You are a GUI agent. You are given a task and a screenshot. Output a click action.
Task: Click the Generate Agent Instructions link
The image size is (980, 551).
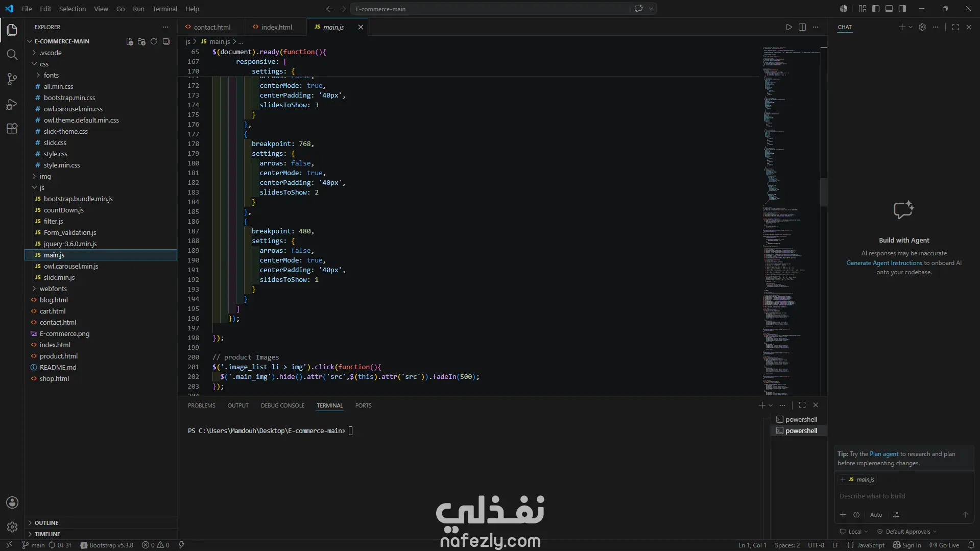coord(884,263)
